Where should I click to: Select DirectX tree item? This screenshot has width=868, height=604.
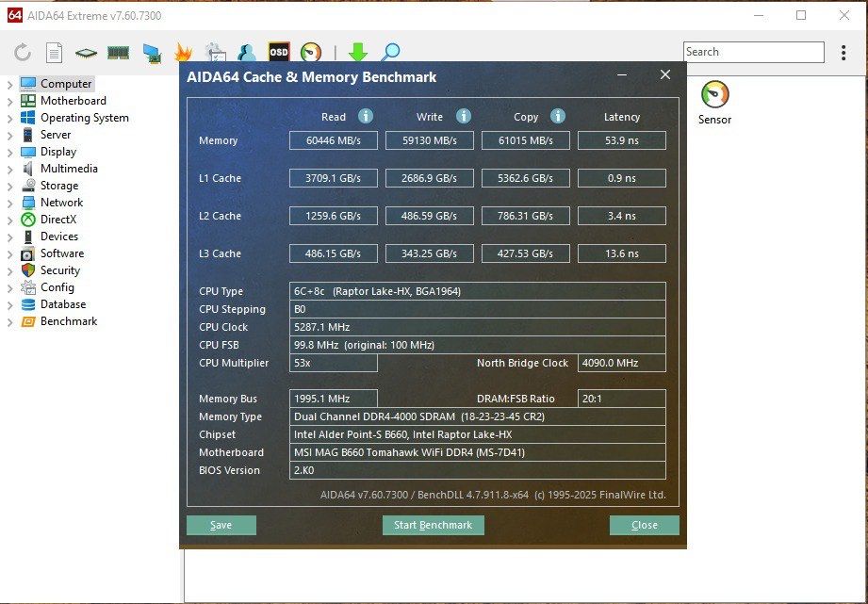[58, 220]
